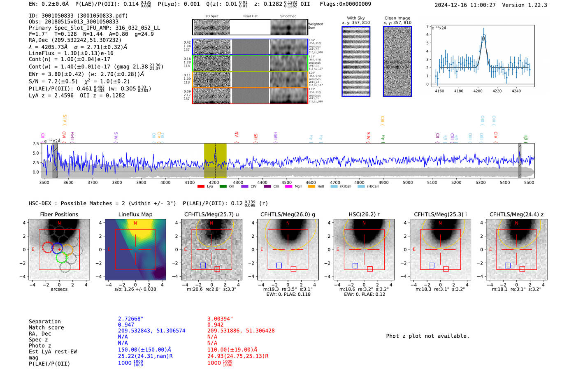This screenshot has height=392, width=576.
Task: Click the Primary Spec_Slot_IFU_AMP text
Action: coord(95,28)
